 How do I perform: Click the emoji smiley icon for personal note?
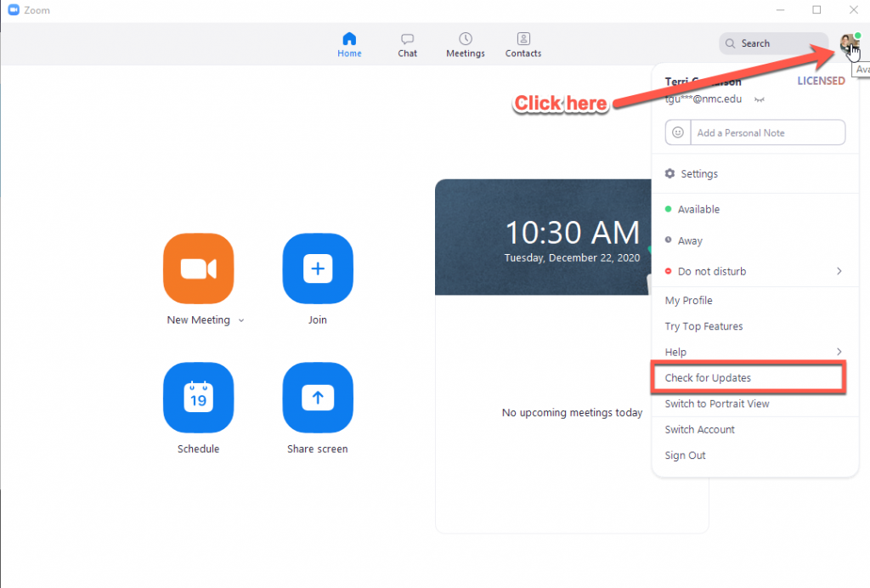click(x=677, y=133)
